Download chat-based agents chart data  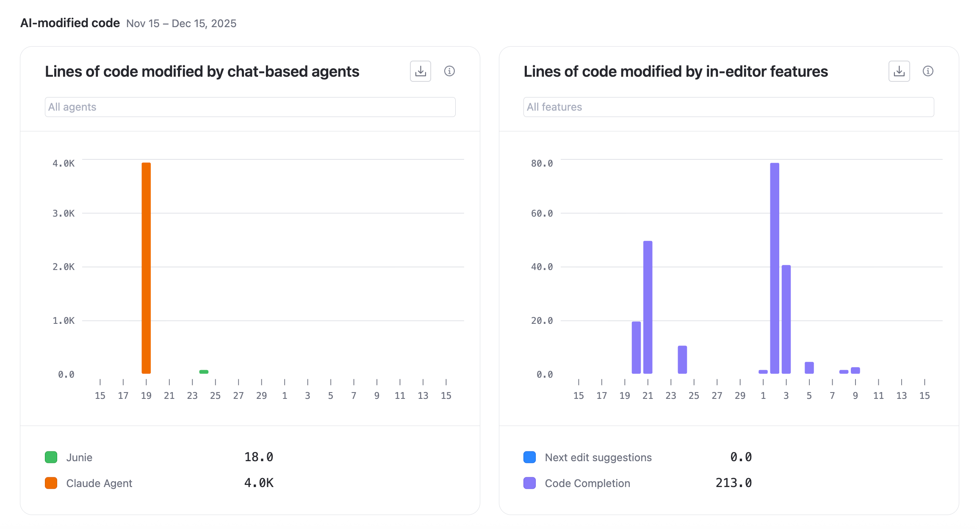click(420, 71)
